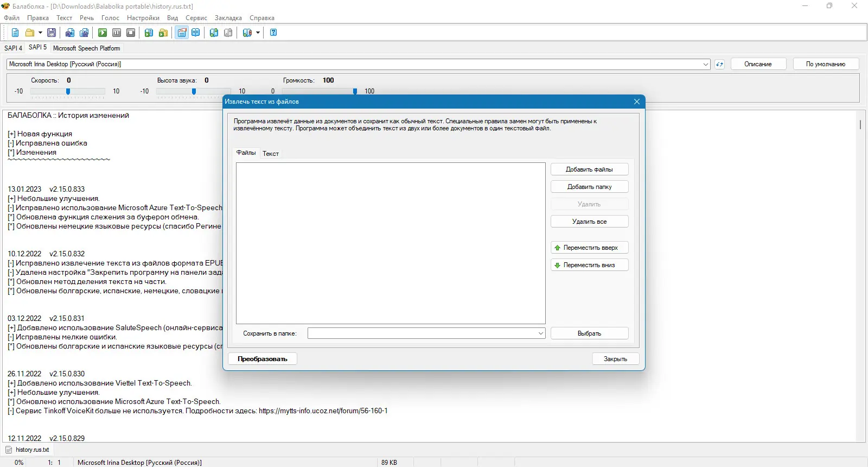Open the Правка menu
868x467 pixels.
[x=38, y=18]
